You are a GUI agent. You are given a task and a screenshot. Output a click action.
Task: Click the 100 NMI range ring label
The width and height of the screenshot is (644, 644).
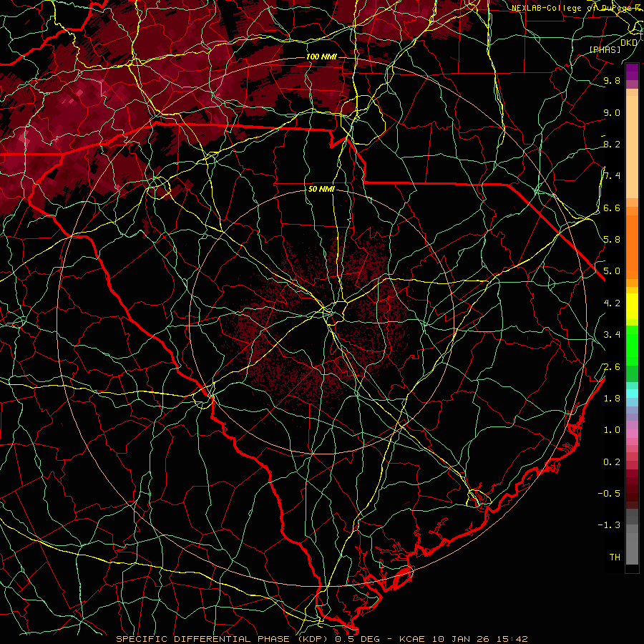pos(321,57)
